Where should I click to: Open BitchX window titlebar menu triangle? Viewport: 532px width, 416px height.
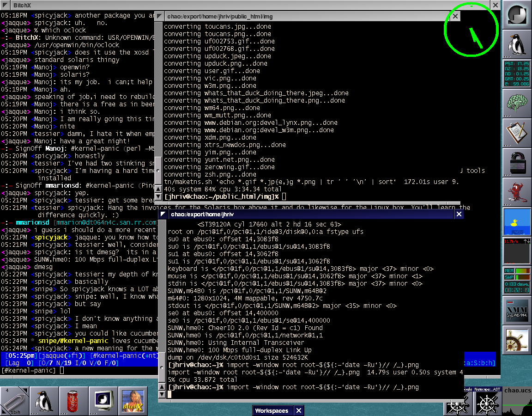pos(5,5)
